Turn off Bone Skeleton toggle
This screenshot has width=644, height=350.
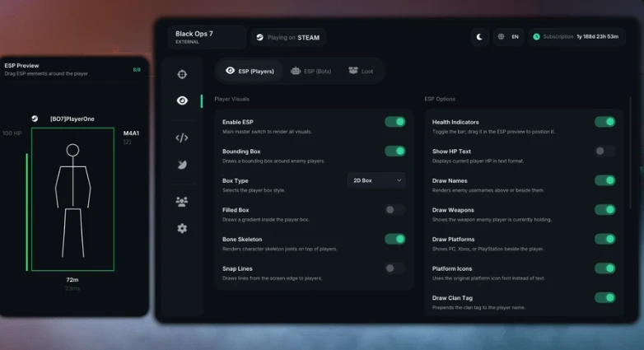395,239
